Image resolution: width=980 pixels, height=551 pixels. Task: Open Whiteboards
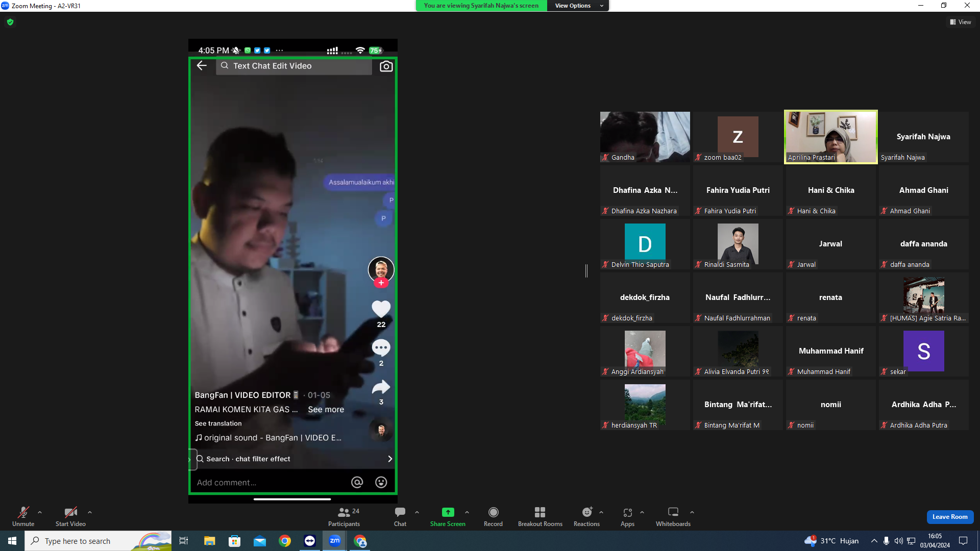(x=673, y=516)
